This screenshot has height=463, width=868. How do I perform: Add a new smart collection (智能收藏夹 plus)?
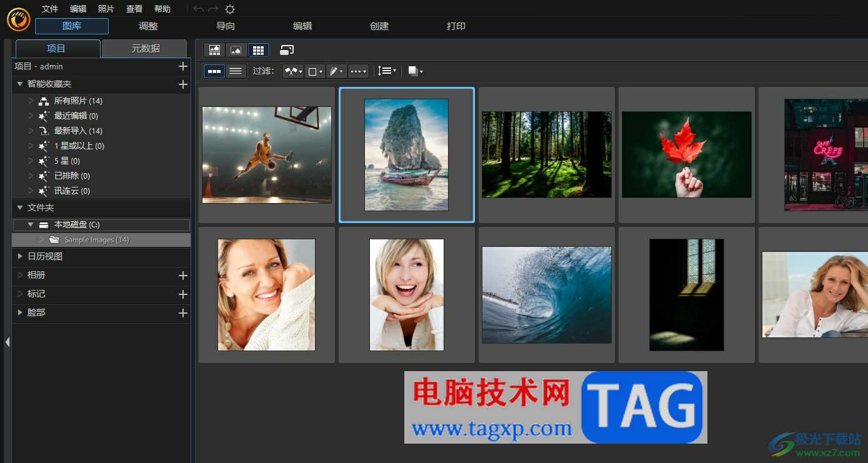pos(183,84)
